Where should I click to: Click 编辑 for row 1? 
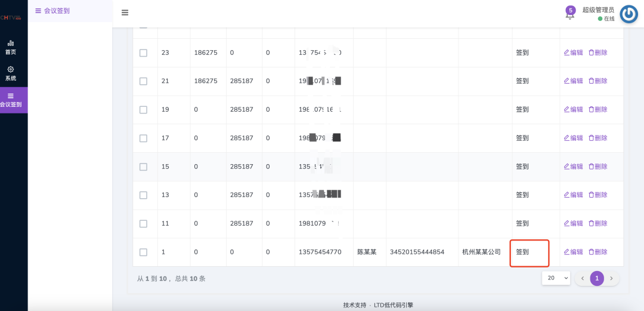(573, 252)
